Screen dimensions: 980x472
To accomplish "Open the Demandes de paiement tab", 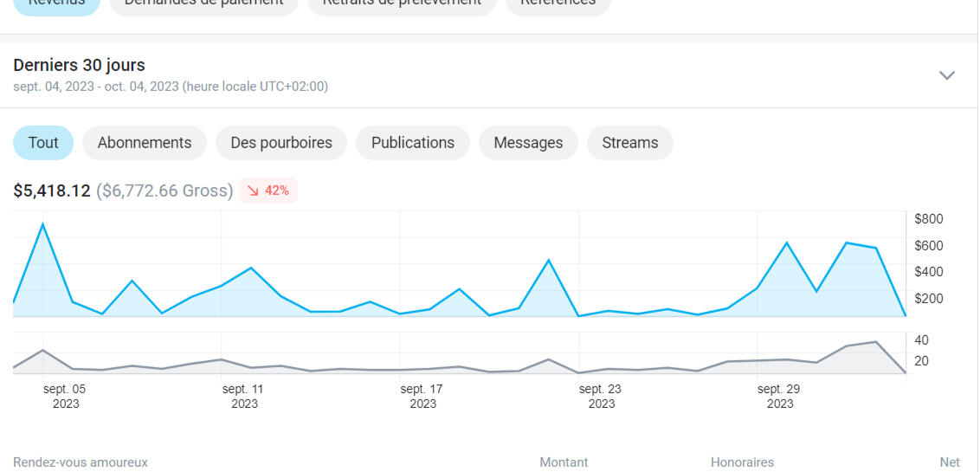I will tap(203, 3).
